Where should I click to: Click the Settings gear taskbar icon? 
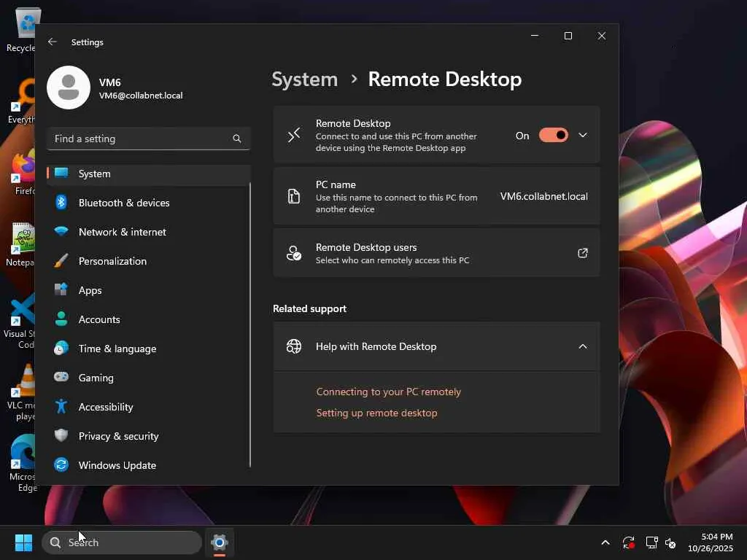(x=219, y=542)
